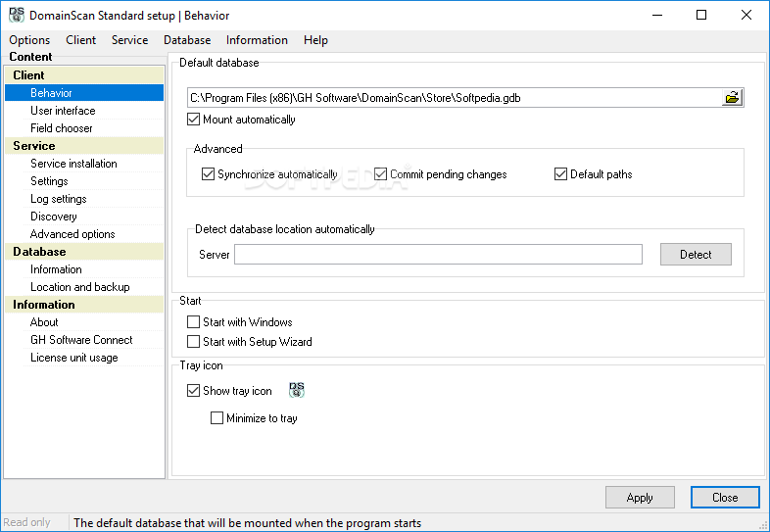The width and height of the screenshot is (770, 532).
Task: Click the Information section header in tree
Action: pyautogui.click(x=84, y=305)
